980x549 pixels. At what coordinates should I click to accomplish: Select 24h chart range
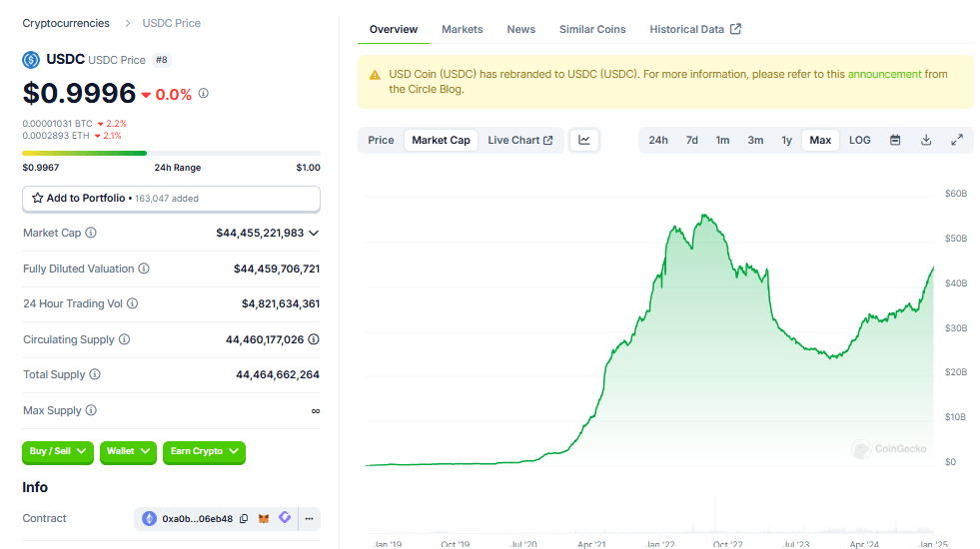tap(657, 140)
